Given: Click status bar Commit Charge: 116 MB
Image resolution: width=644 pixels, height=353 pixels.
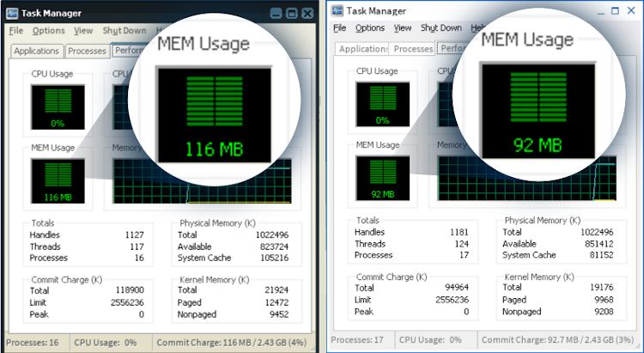Looking at the screenshot, I should [x=233, y=343].
